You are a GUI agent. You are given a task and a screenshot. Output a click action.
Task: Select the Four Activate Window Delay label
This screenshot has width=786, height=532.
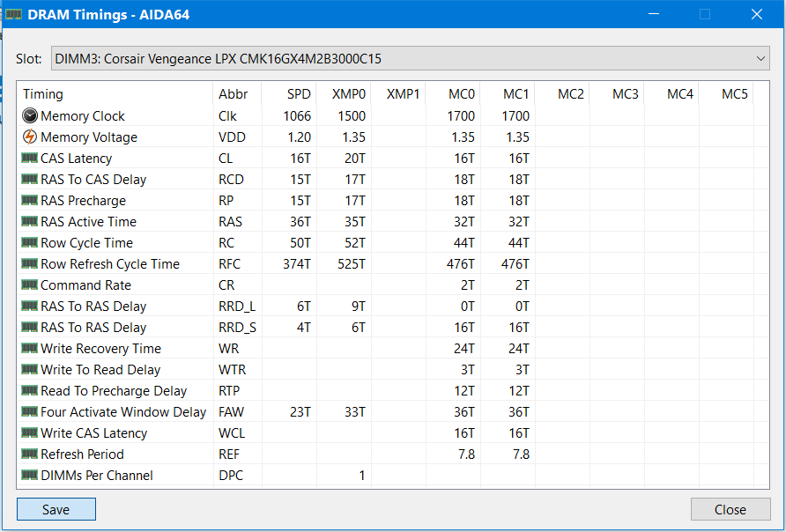tap(123, 412)
